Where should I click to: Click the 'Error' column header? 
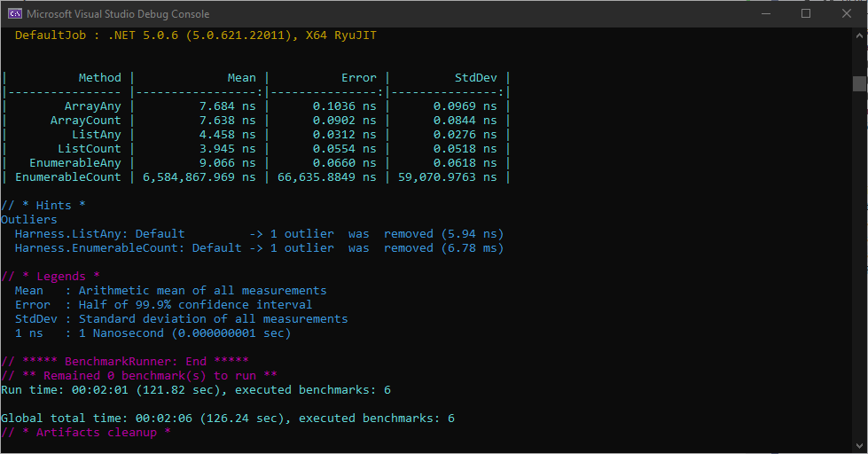[359, 77]
